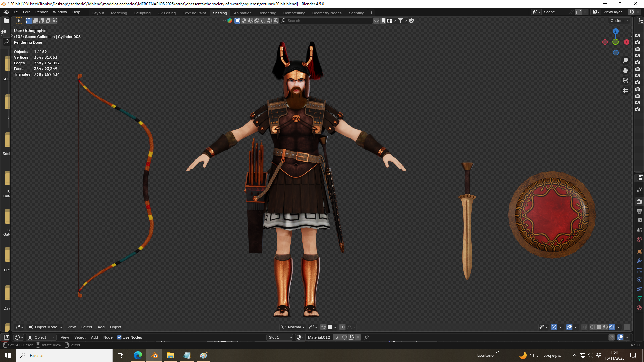The width and height of the screenshot is (644, 362).
Task: Select wireframe viewport shading
Action: point(593,327)
